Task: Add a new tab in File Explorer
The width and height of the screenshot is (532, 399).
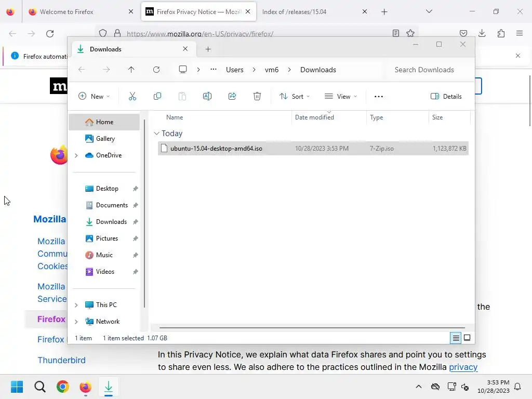Action: (x=208, y=49)
